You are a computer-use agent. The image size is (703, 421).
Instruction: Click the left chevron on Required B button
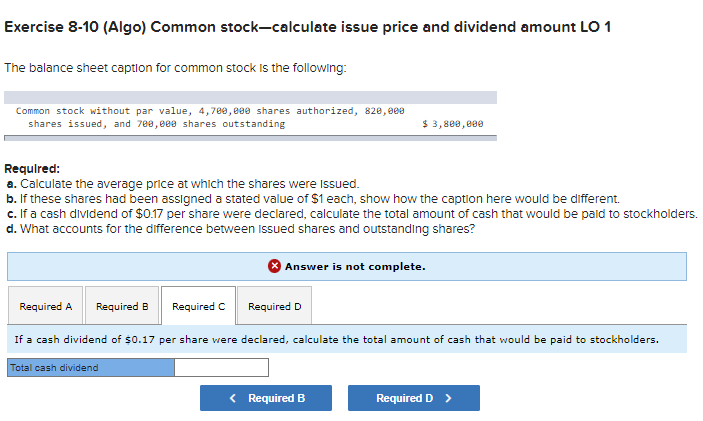click(232, 398)
